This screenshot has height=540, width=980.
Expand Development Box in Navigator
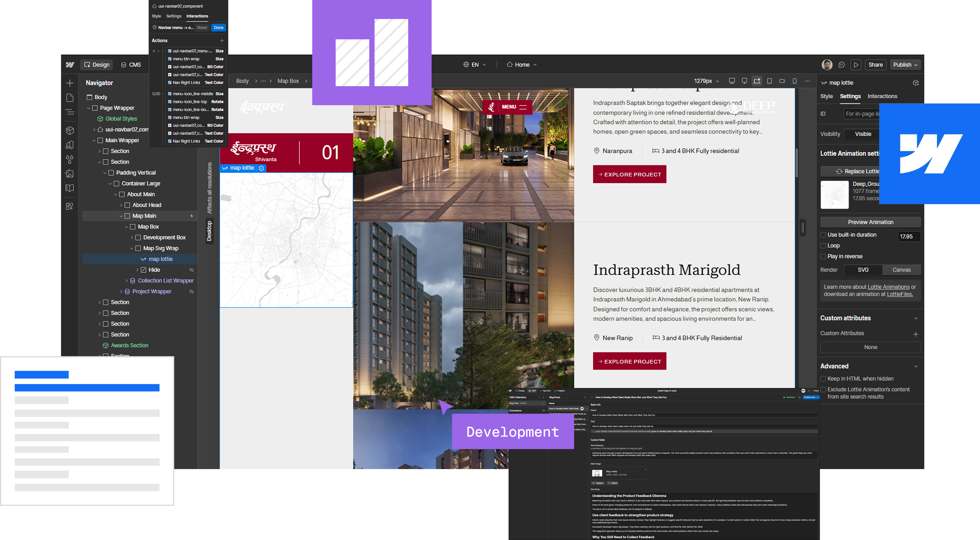[x=132, y=238]
